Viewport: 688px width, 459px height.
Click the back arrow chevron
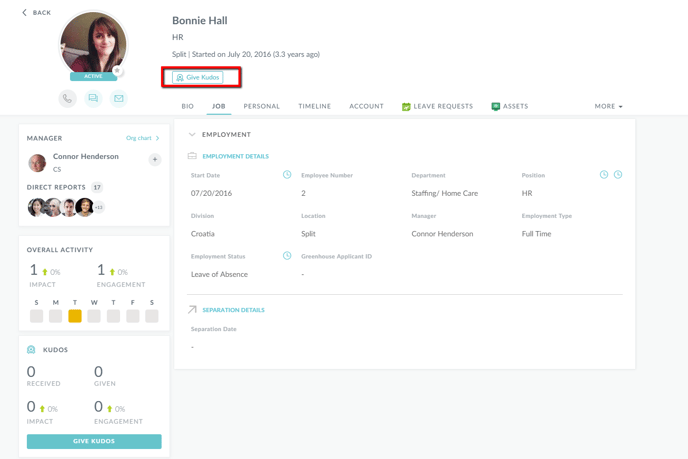click(24, 12)
